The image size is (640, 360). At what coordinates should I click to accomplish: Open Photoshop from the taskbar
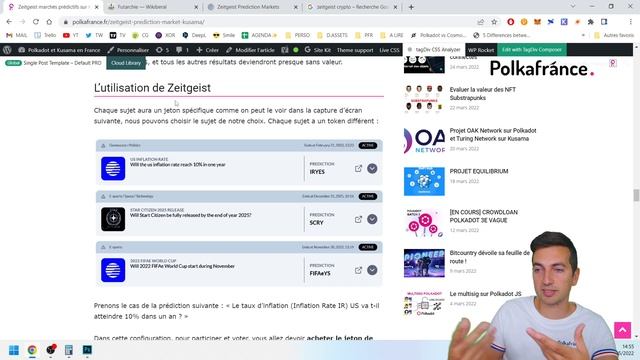point(87,350)
